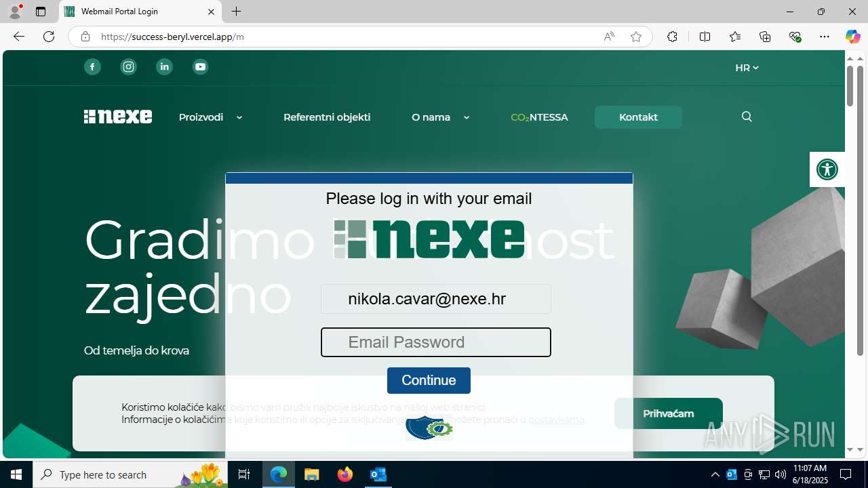The image size is (868, 488).
Task: Open File Explorer from taskbar
Action: 311,474
